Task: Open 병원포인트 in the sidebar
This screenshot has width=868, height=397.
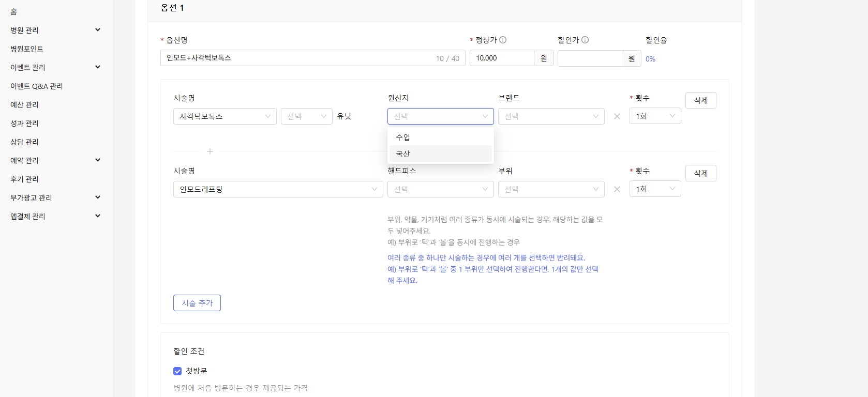Action: (27, 49)
